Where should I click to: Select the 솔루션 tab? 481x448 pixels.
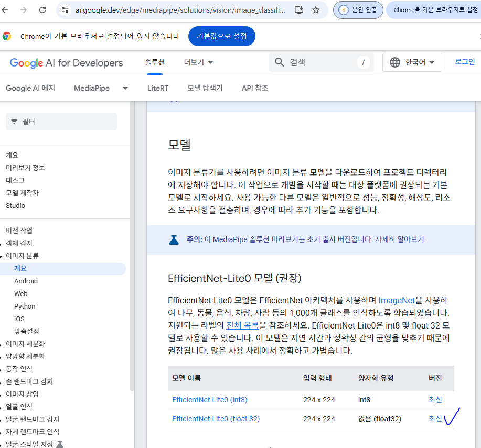155,62
